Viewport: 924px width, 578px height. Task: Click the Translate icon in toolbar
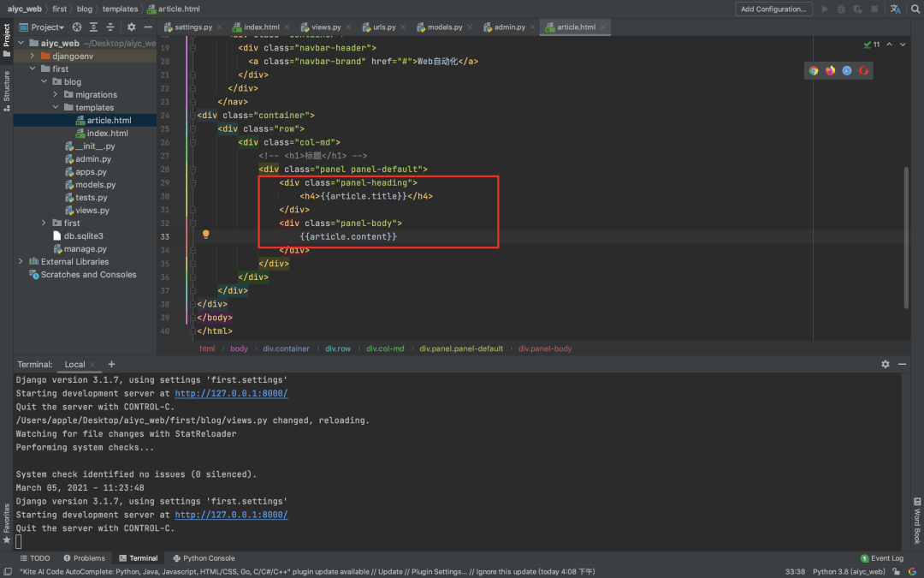(895, 9)
